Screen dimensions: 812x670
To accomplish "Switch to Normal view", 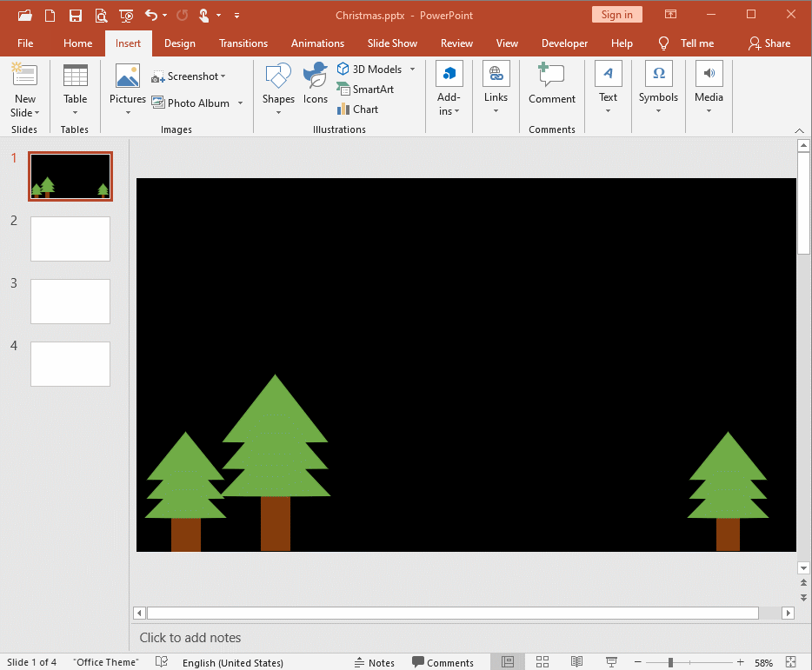I will (x=508, y=661).
